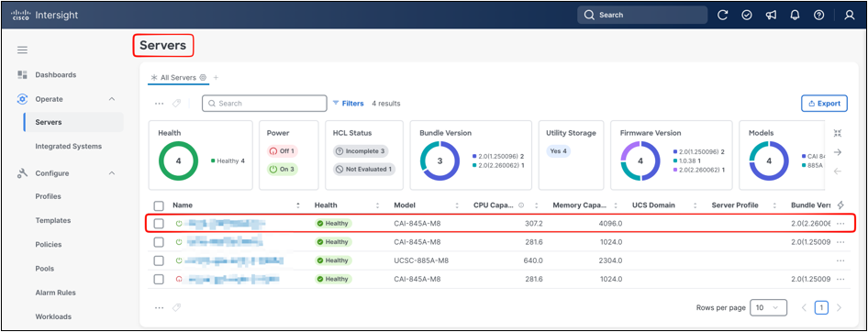Sort by Health column arrows
Image resolution: width=868 pixels, height=332 pixels.
(377, 205)
